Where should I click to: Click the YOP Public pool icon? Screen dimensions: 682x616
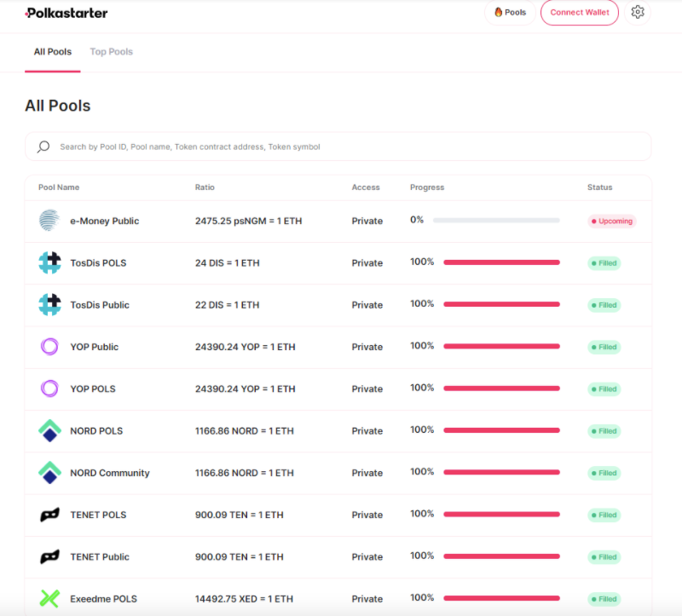tap(49, 347)
